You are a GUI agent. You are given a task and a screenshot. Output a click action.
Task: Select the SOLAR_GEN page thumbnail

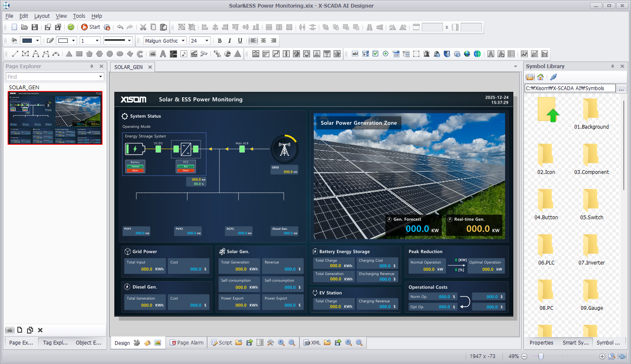click(x=55, y=118)
